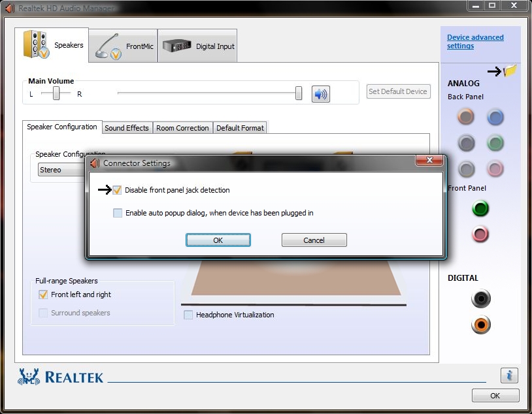Select the gray Back Panel jack beside the green one
532x414 pixels.
tap(466, 143)
